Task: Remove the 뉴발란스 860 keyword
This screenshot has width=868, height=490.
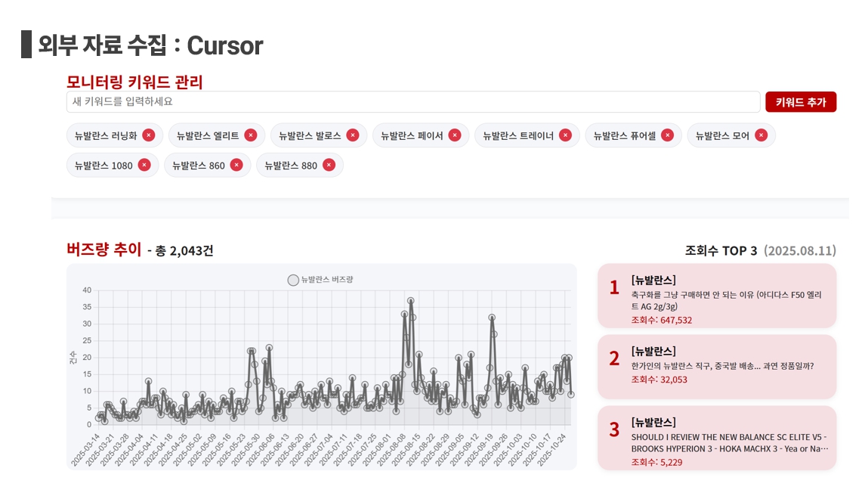Action: [236, 165]
